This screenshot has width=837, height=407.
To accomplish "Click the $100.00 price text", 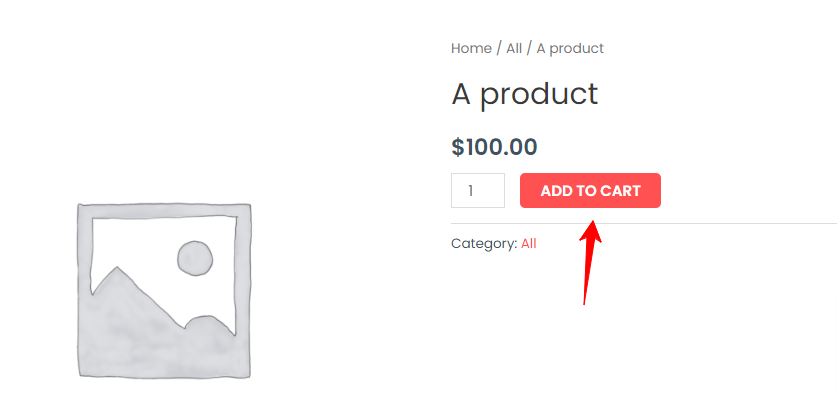I will click(x=494, y=147).
